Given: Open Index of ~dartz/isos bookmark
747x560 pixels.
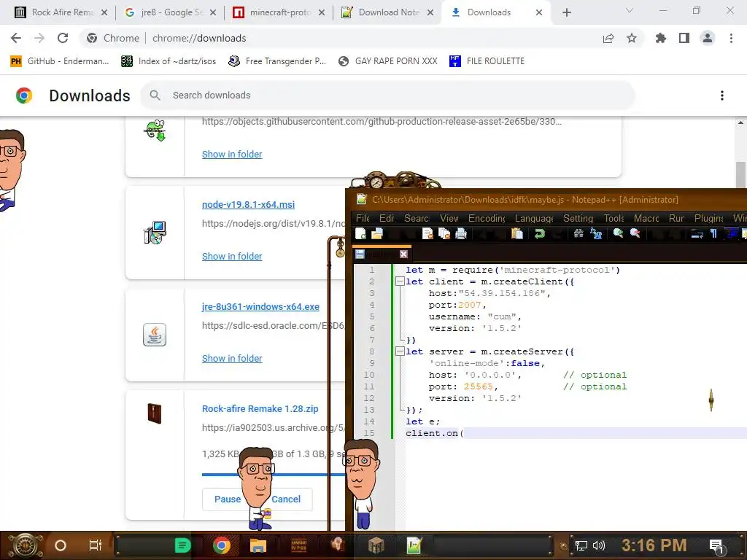Looking at the screenshot, I should click(169, 61).
